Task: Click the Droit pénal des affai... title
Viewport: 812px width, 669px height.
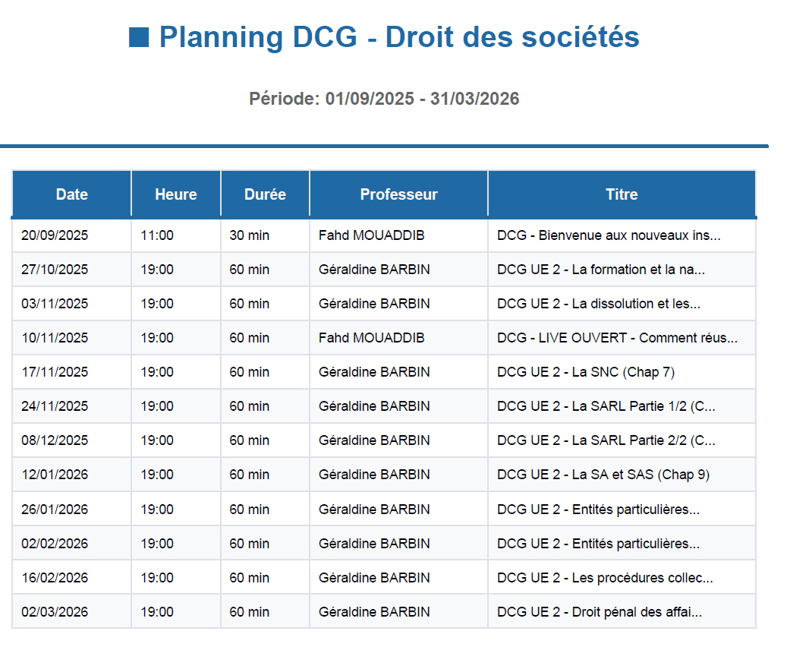Action: pos(600,612)
